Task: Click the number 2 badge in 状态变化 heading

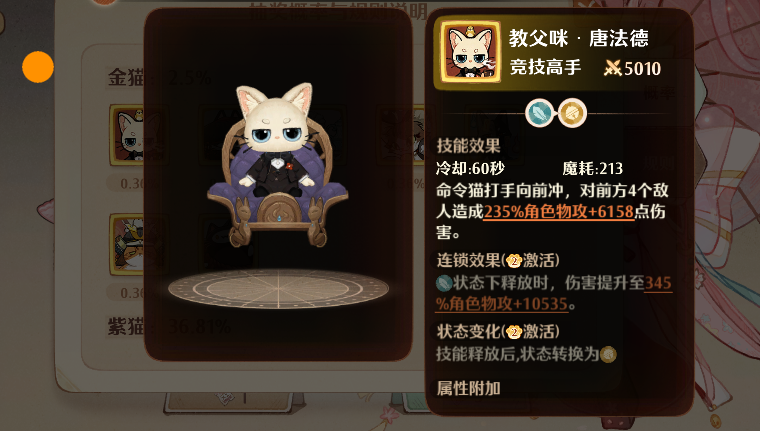Action: pyautogui.click(x=513, y=332)
